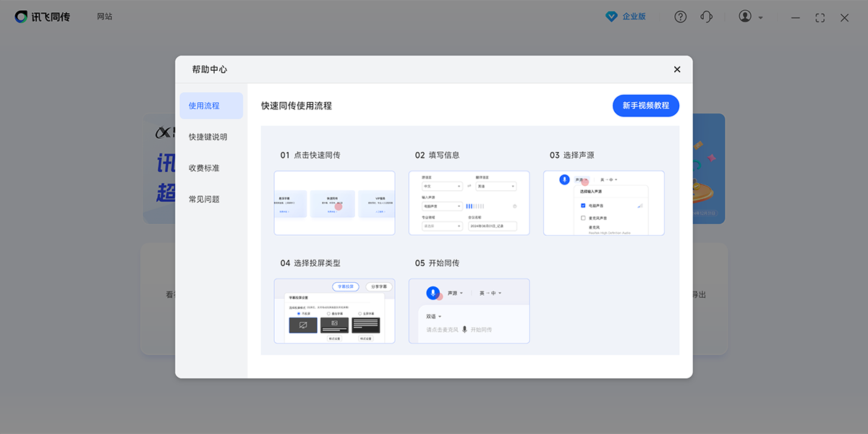
Task: Open the help question-mark icon in title bar
Action: [680, 17]
